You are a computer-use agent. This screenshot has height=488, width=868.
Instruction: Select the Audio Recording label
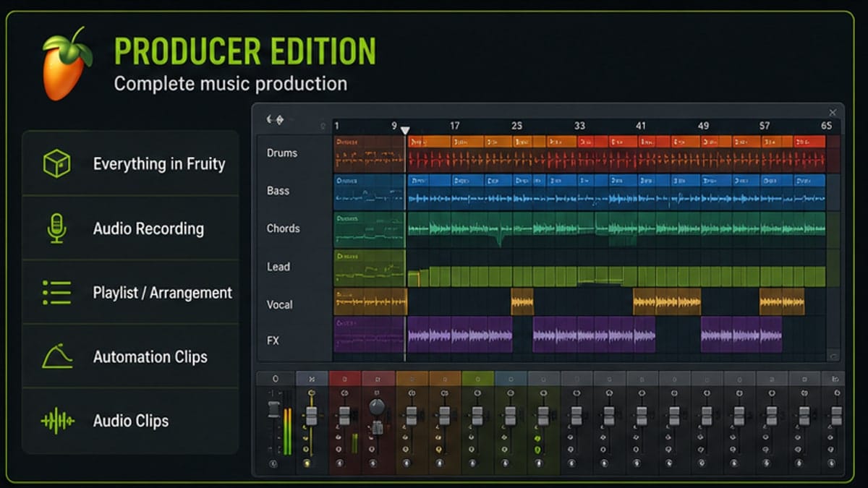(148, 229)
